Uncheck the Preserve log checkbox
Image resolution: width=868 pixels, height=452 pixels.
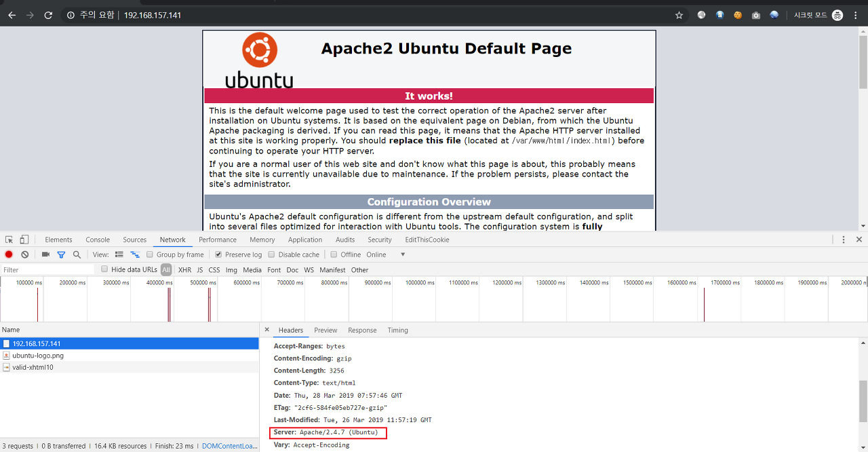[x=218, y=255]
